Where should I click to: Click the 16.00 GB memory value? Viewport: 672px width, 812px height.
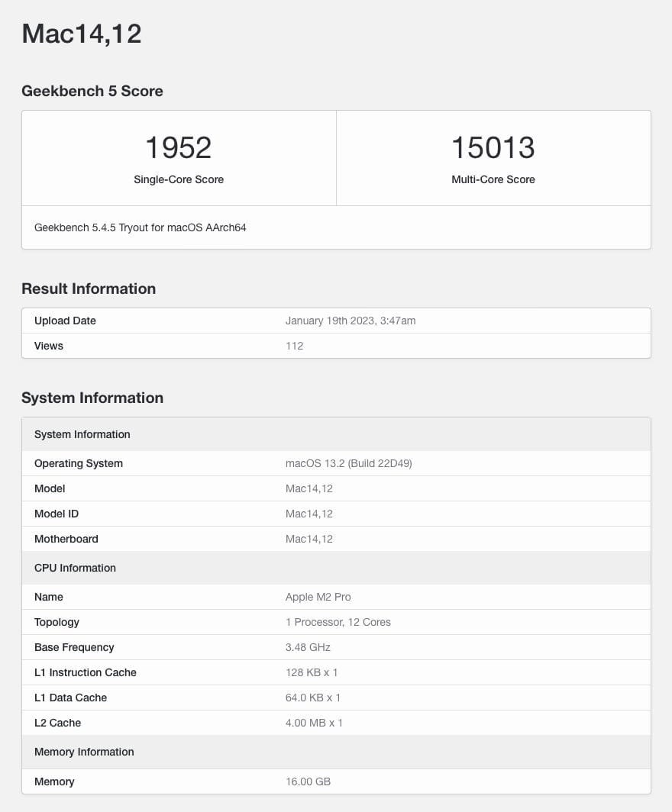(308, 781)
